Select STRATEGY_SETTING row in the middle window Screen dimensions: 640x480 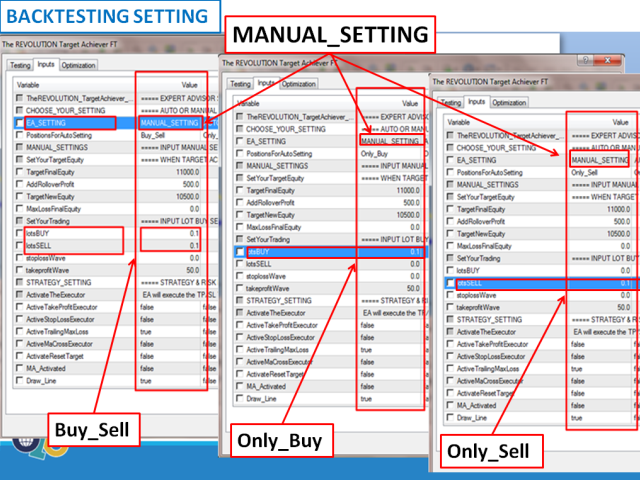(x=331, y=300)
